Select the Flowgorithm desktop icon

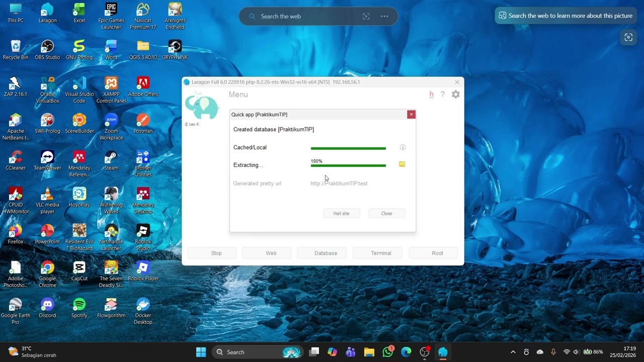pyautogui.click(x=111, y=308)
